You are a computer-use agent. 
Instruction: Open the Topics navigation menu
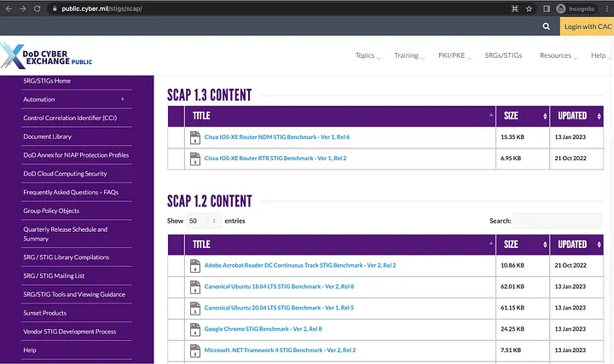368,55
